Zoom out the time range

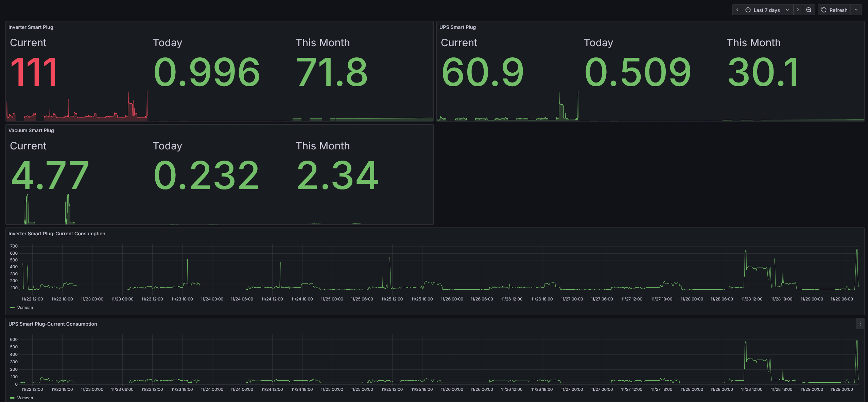point(809,10)
